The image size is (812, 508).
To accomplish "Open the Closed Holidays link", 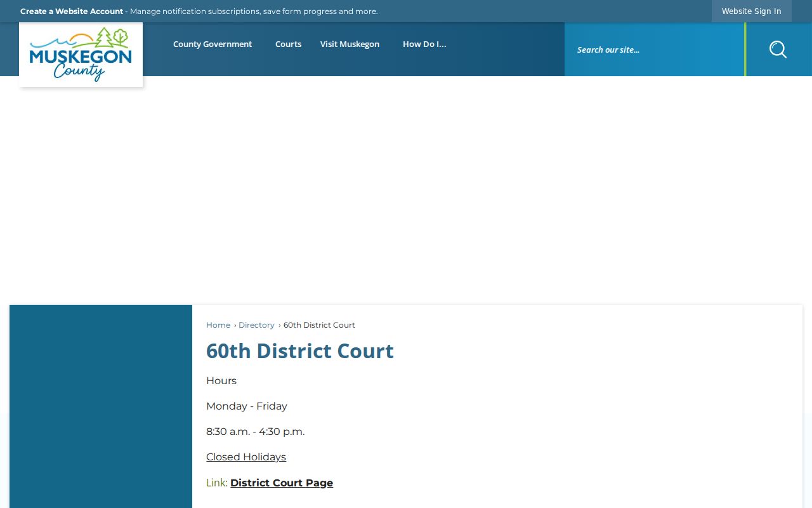I will click(246, 457).
